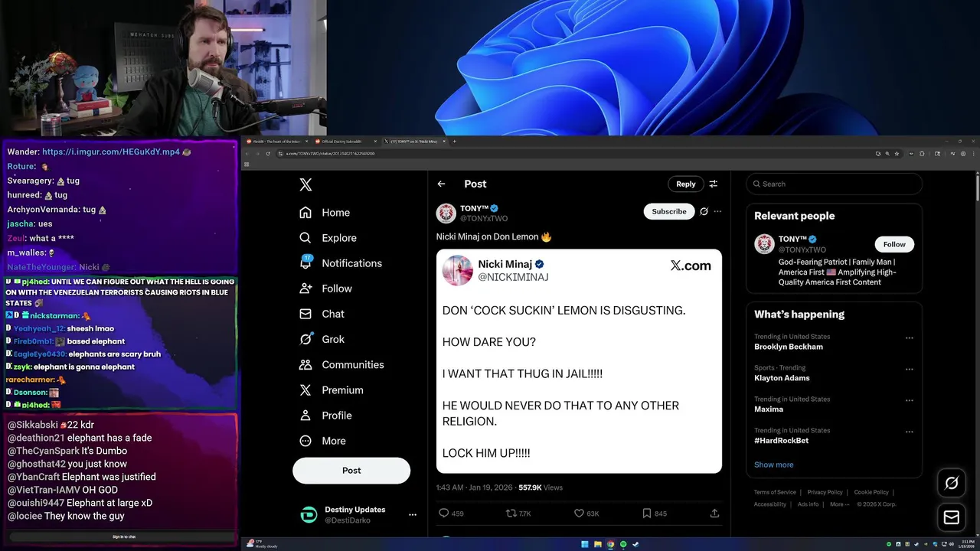
Task: Open Follow page in sidebar
Action: tap(325, 289)
